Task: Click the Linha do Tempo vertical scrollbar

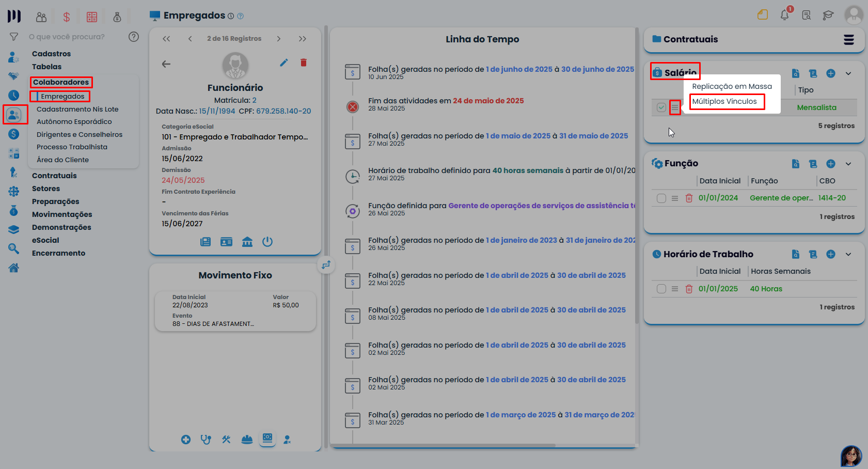Action: [637, 176]
